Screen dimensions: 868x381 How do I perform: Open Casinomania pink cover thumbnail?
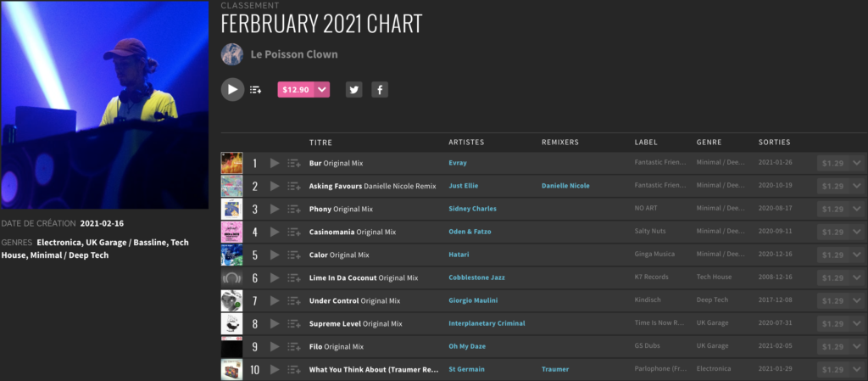tap(232, 232)
